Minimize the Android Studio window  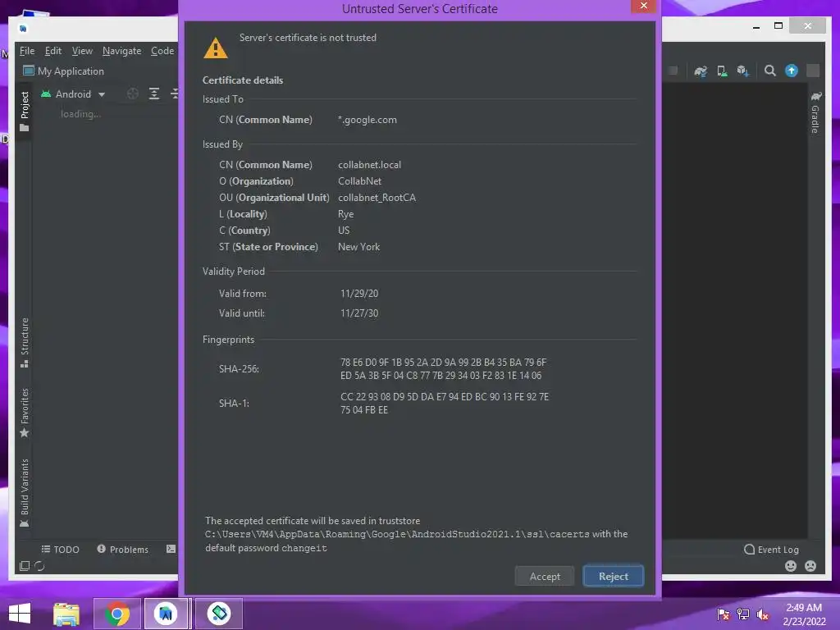(756, 25)
